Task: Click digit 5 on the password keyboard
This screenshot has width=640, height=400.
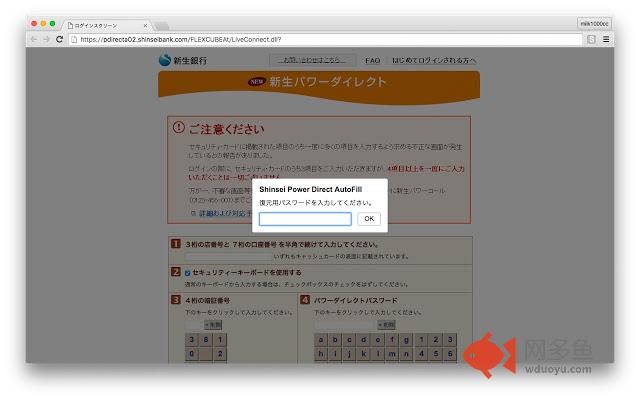Action: pyautogui.click(x=436, y=354)
